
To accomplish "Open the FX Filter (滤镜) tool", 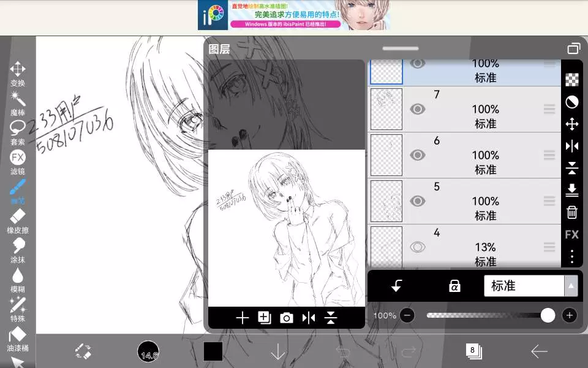I will tap(18, 162).
